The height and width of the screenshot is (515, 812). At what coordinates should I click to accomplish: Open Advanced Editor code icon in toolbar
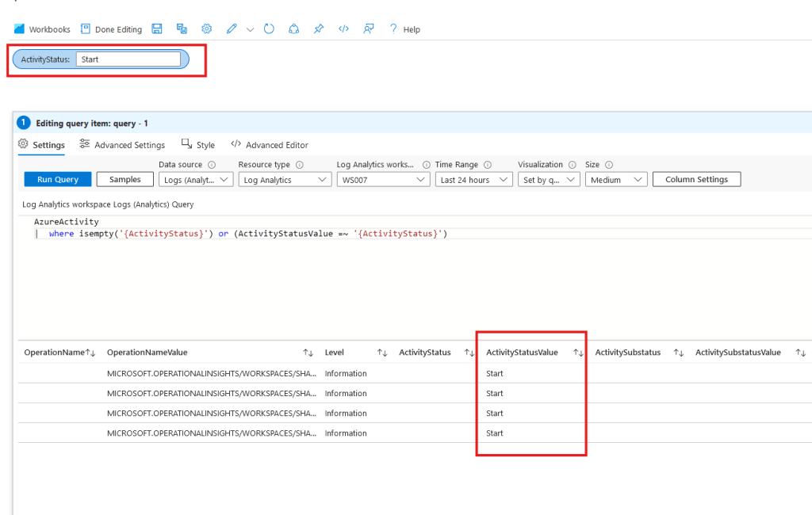click(343, 29)
